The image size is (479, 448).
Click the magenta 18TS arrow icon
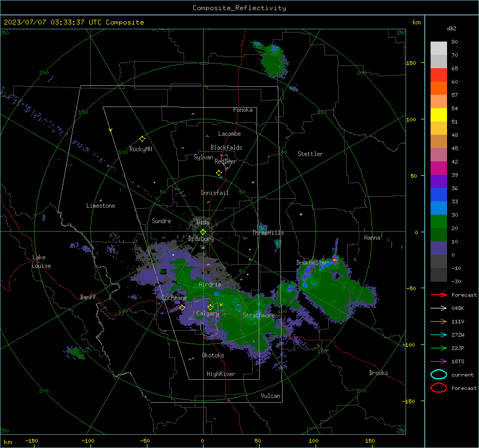click(439, 362)
